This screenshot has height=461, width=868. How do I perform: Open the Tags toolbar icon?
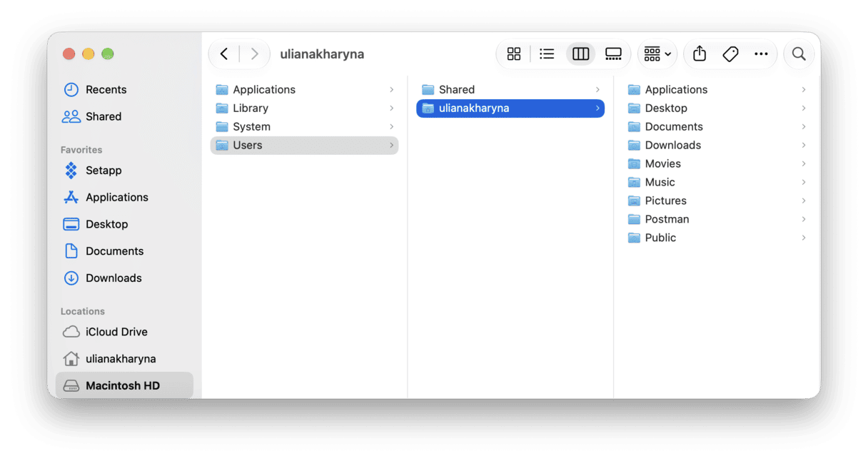[730, 54]
